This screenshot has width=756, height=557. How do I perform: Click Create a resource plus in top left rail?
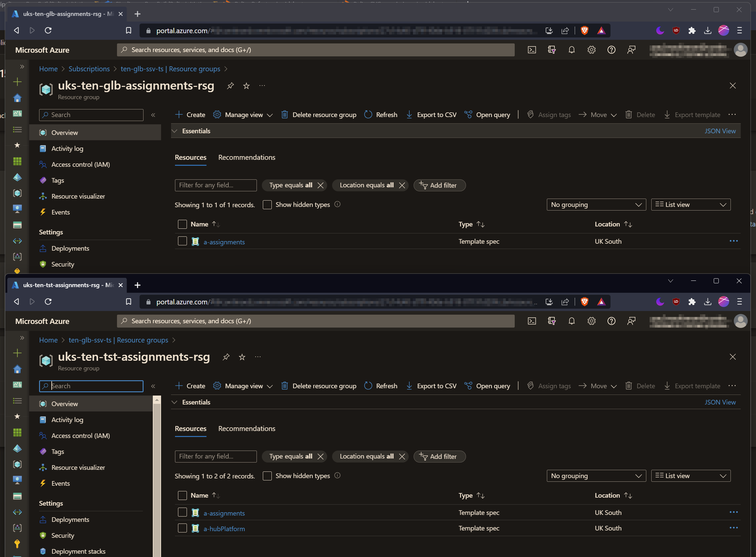(17, 82)
